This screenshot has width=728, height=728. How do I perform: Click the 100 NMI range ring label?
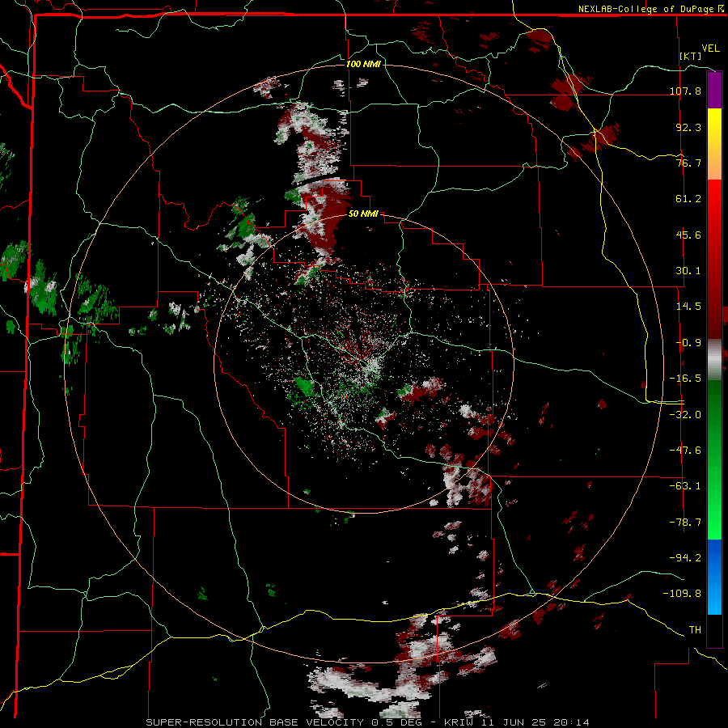363,64
